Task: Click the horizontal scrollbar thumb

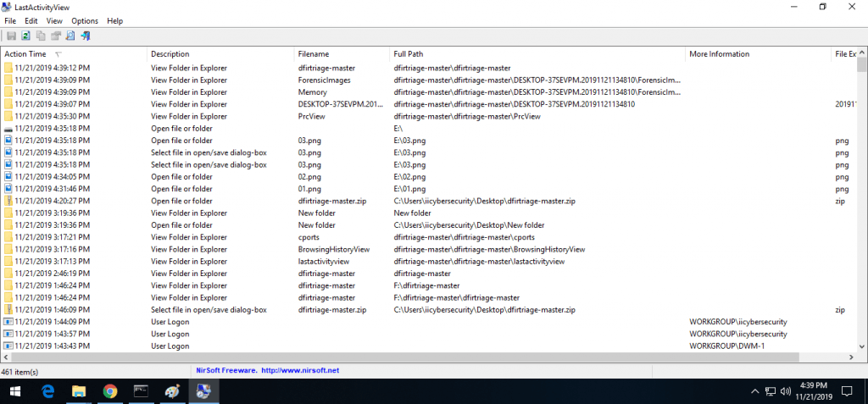Action: [404, 357]
